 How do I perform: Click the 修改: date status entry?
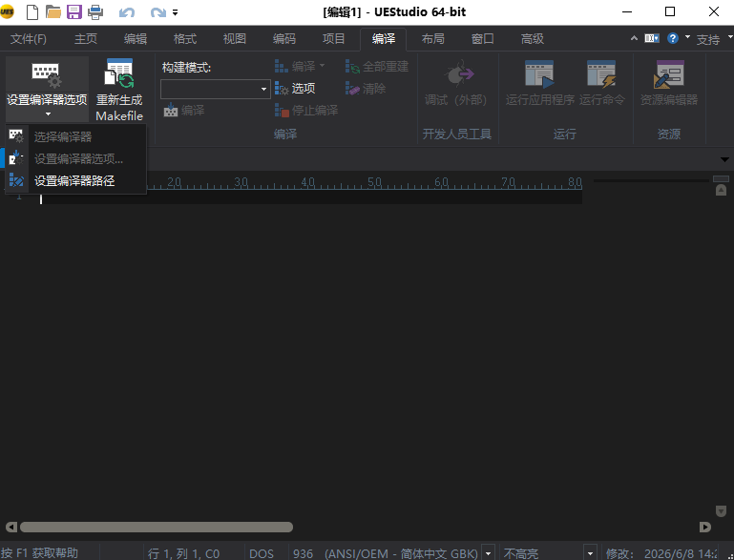point(661,554)
